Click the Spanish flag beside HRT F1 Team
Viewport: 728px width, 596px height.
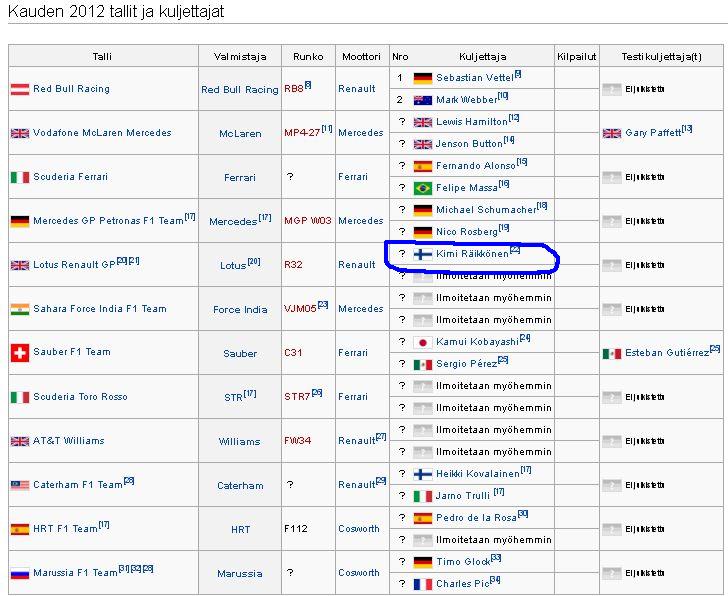20,529
